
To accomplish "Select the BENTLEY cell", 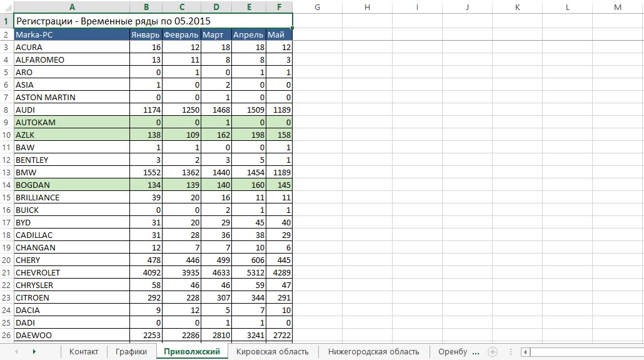I will [x=72, y=160].
